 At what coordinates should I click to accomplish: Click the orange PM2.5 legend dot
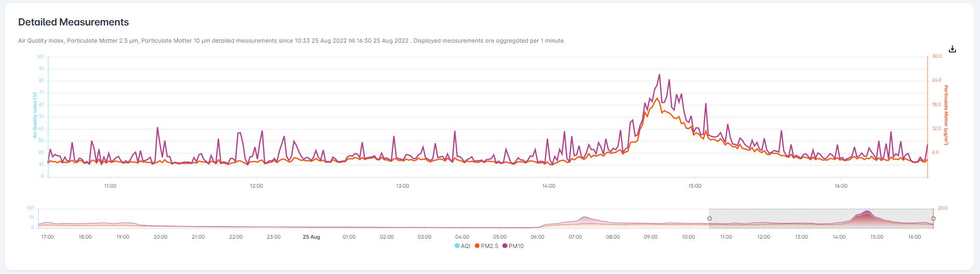pyautogui.click(x=477, y=246)
